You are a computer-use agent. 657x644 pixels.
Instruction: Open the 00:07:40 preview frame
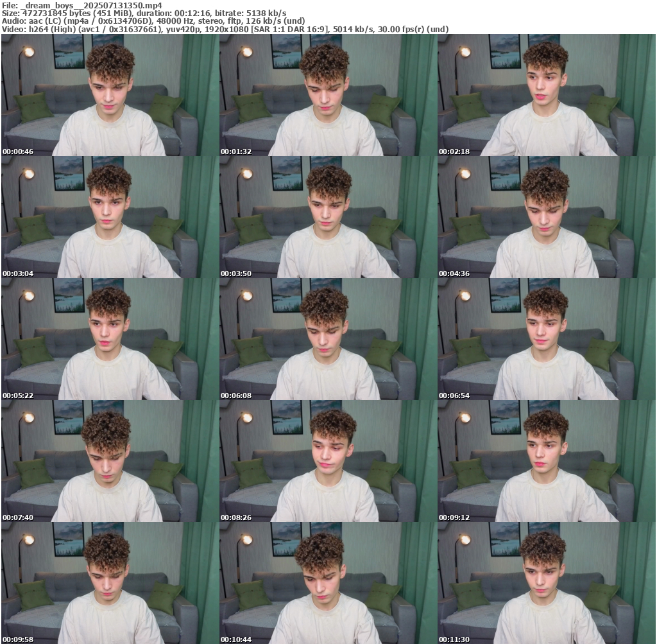110,461
